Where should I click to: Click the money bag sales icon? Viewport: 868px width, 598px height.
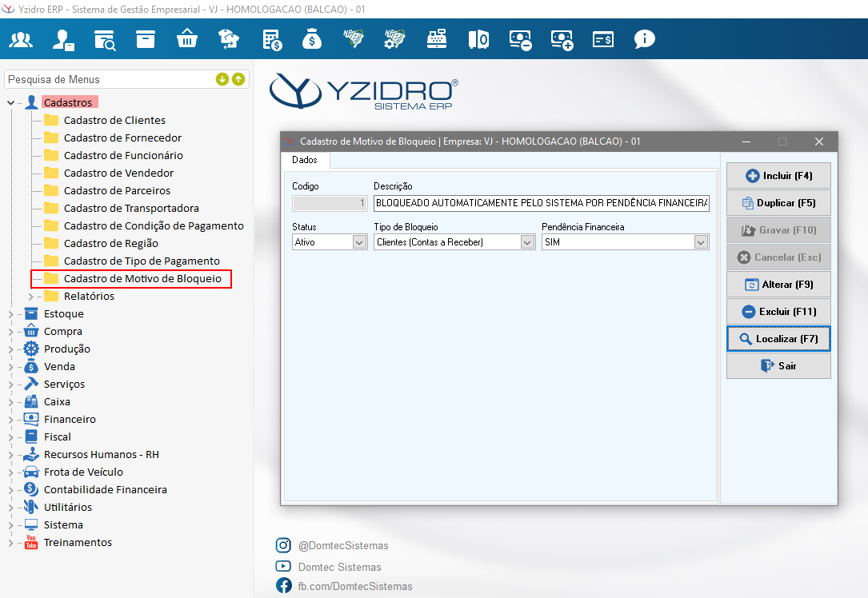[312, 40]
